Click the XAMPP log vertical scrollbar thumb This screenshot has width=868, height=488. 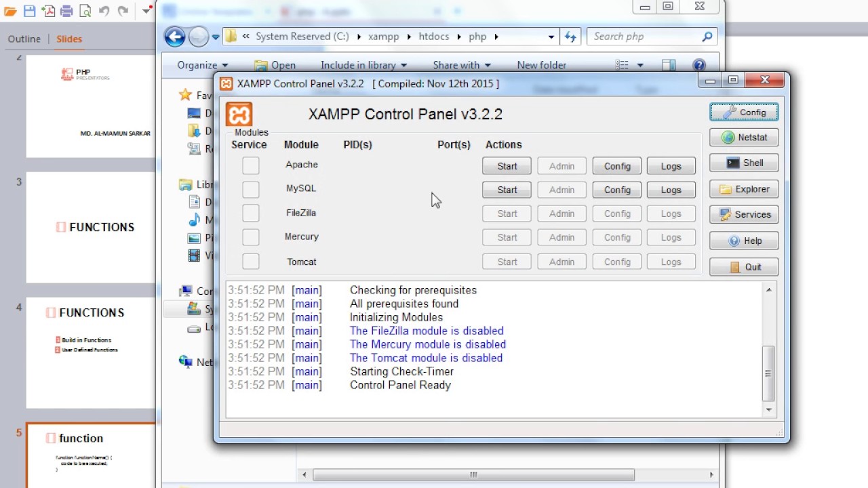pyautogui.click(x=768, y=373)
